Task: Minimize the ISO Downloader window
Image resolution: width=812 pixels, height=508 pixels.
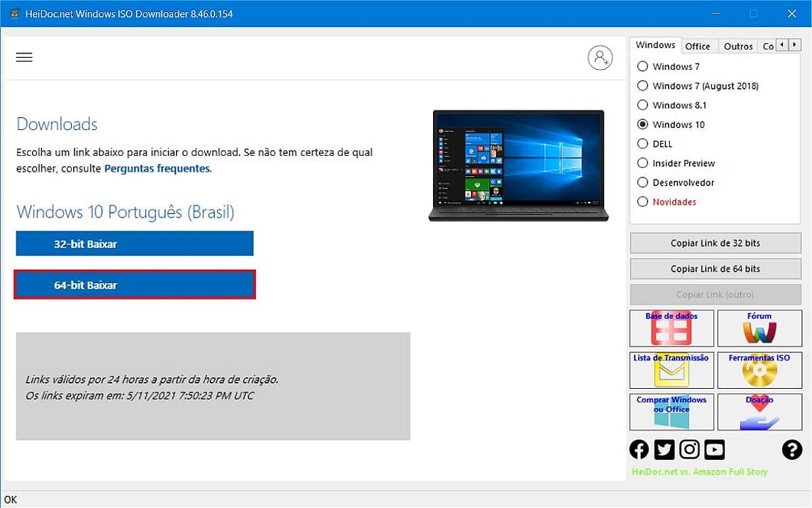Action: coord(717,14)
